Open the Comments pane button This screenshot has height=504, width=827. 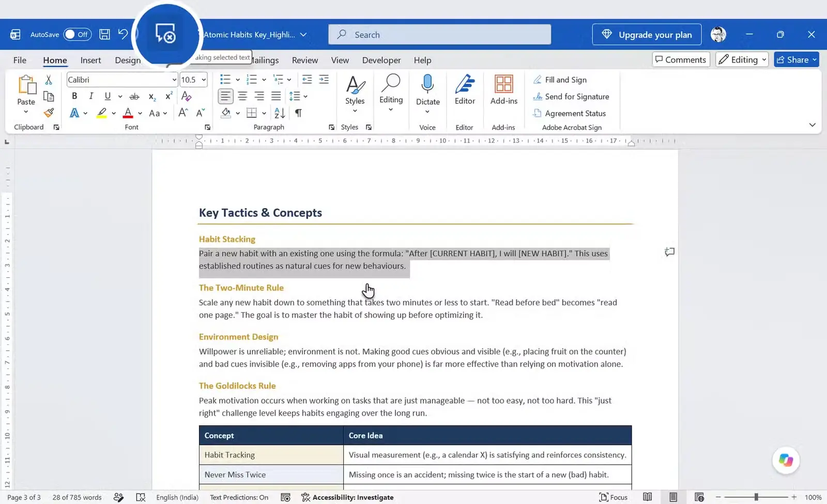point(681,59)
